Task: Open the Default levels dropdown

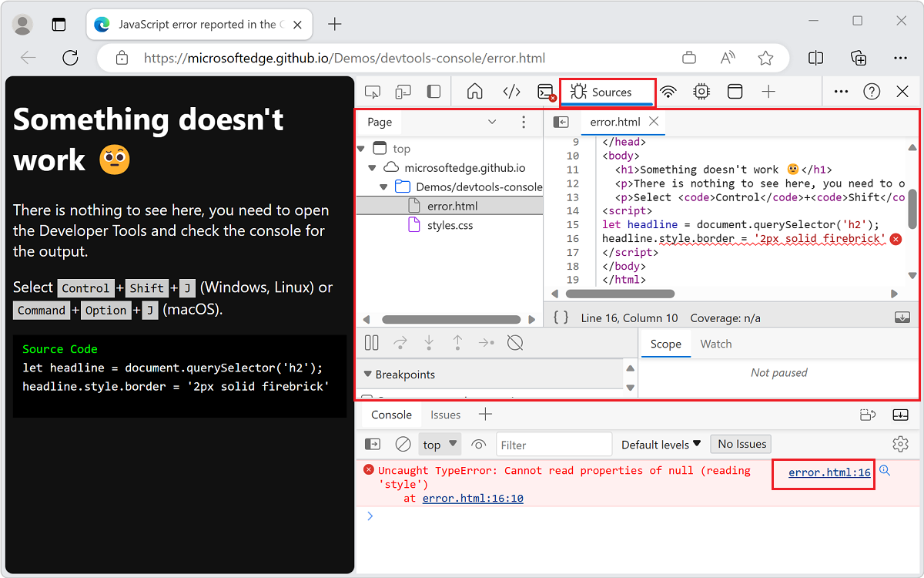Action: (x=659, y=444)
